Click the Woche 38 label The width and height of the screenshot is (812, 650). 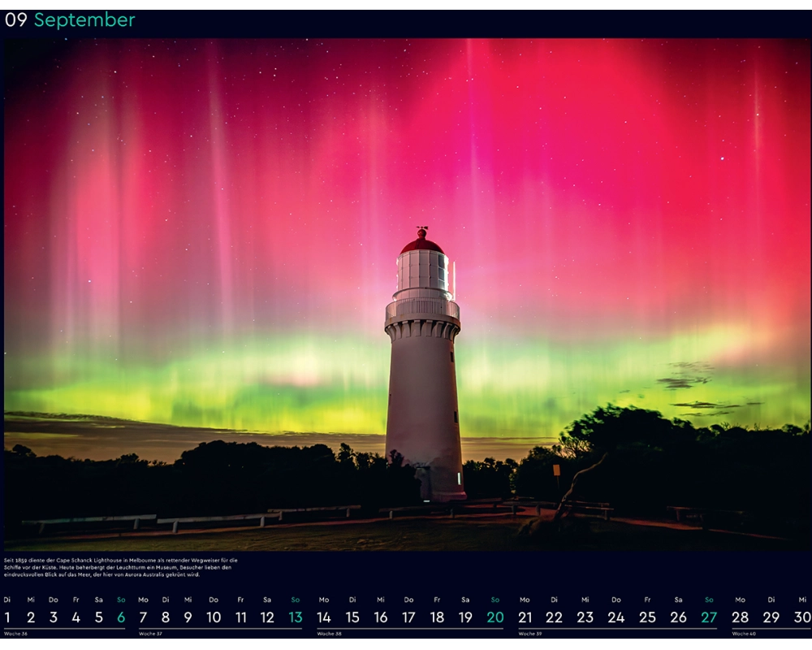coord(329,634)
